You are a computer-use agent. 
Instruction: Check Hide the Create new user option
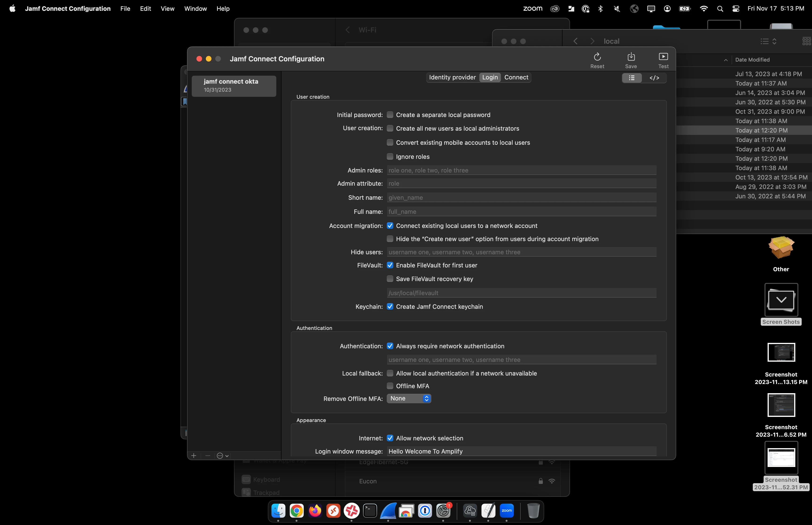[x=390, y=239]
